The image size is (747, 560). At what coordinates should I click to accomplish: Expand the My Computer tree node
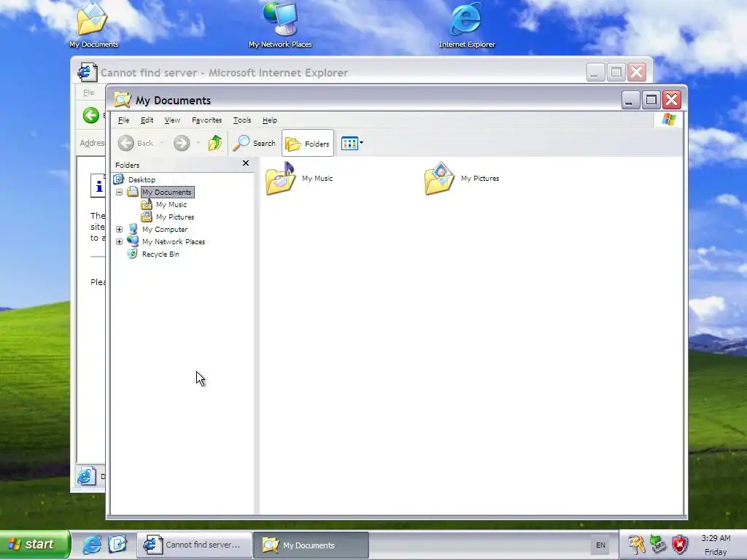[119, 229]
